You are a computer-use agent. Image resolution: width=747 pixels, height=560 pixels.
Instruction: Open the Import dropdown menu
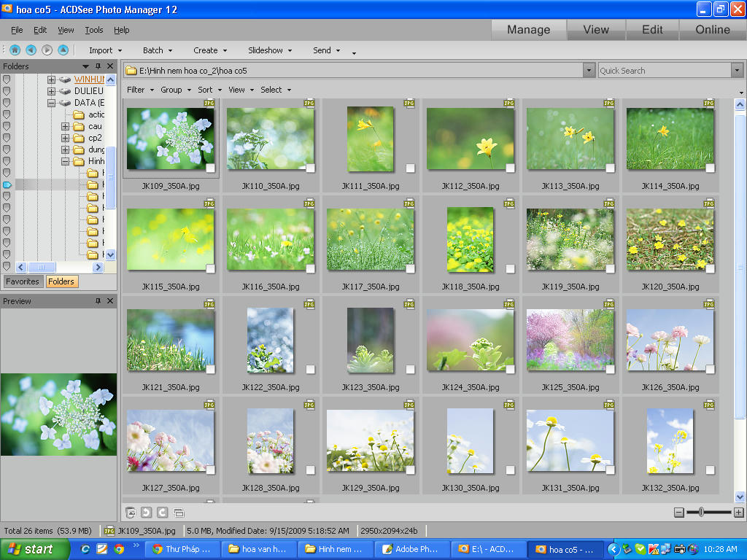point(105,50)
